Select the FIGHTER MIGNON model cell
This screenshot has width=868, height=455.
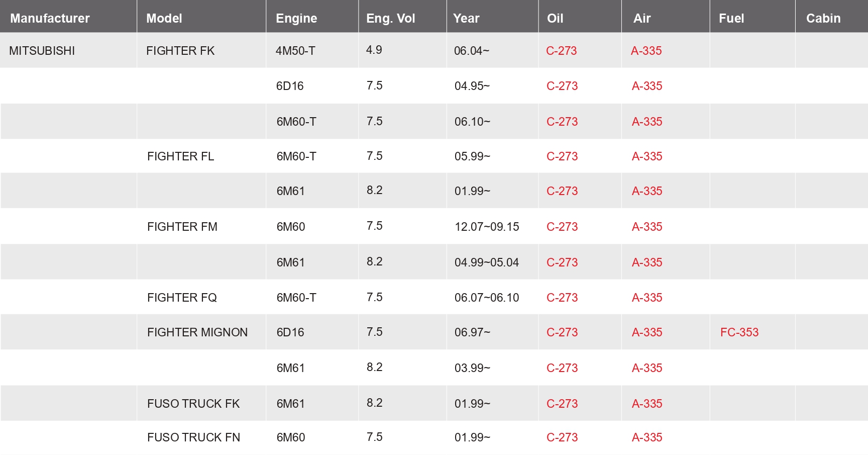click(x=197, y=332)
